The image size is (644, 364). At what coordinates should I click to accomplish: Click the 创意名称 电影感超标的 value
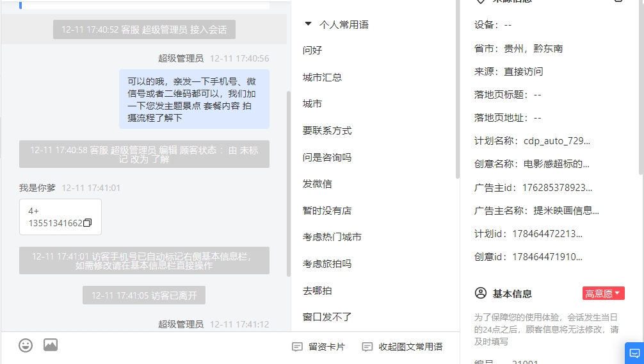click(556, 164)
